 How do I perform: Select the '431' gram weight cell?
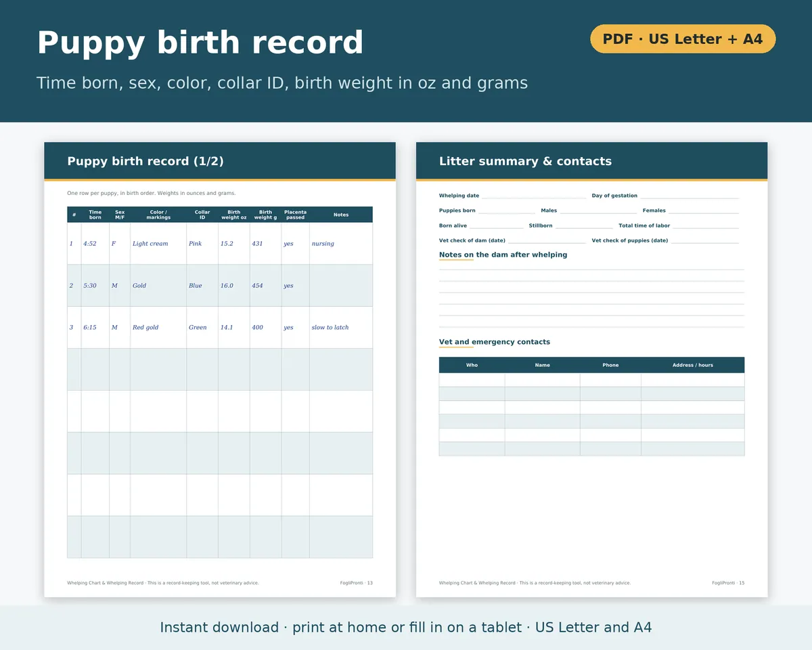266,244
